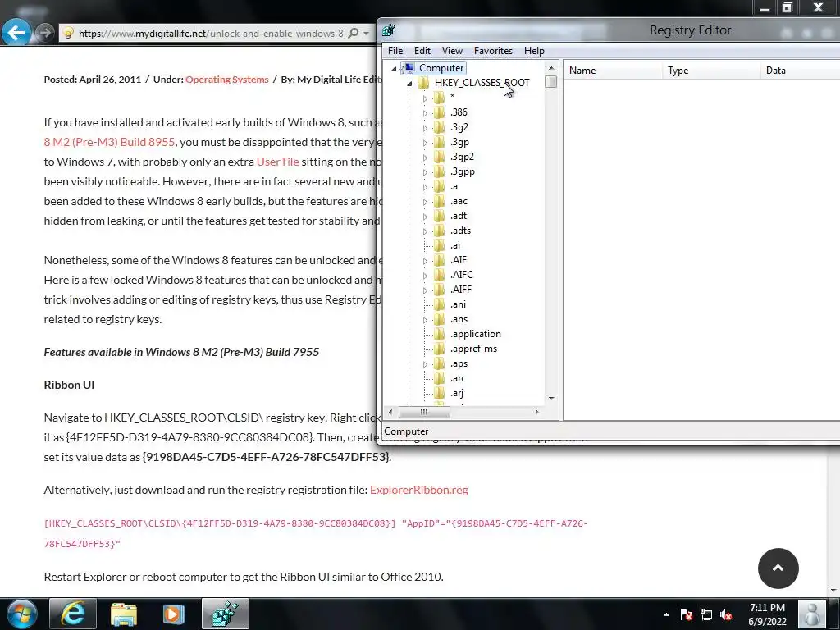Click tree vertical scrollbar up arrow
The height and width of the screenshot is (630, 840).
click(x=551, y=68)
